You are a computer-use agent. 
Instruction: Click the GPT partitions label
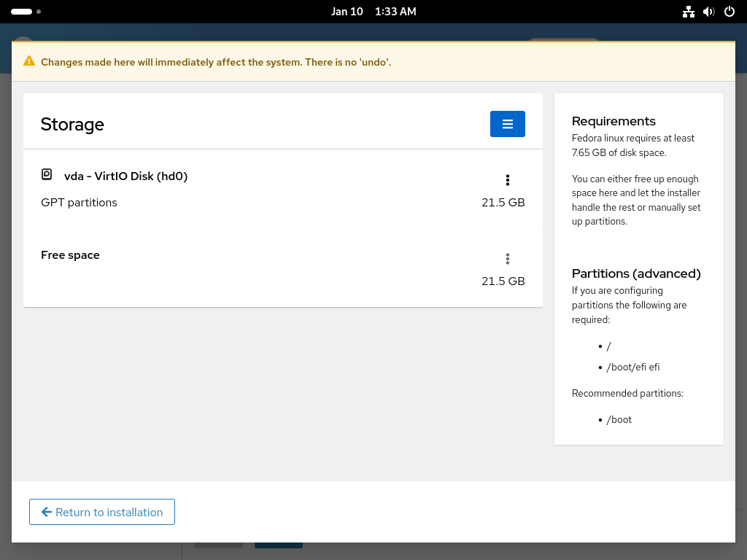pyautogui.click(x=79, y=203)
